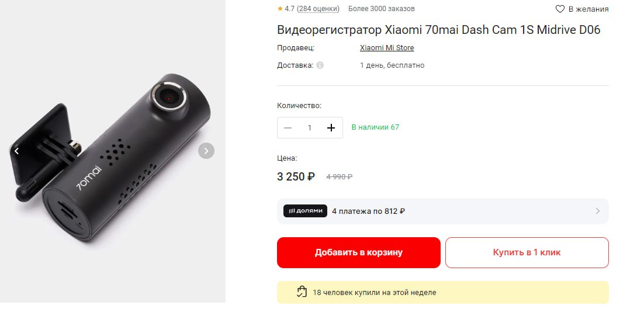This screenshot has width=644, height=333.
Task: Click the quantity number field
Action: [310, 127]
